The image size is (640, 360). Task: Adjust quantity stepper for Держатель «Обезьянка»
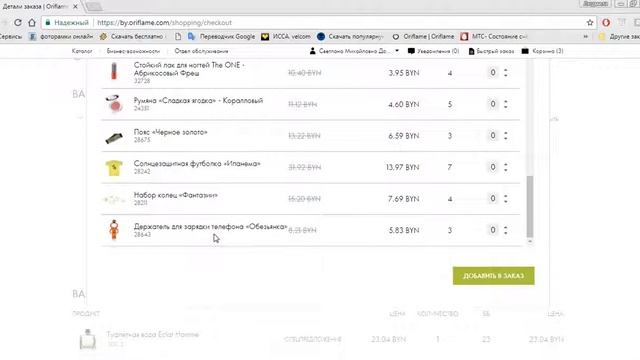pos(506,230)
